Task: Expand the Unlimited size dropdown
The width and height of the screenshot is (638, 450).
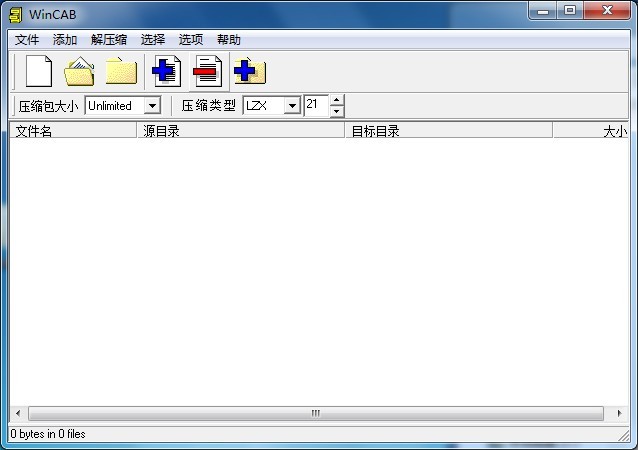Action: [x=152, y=105]
